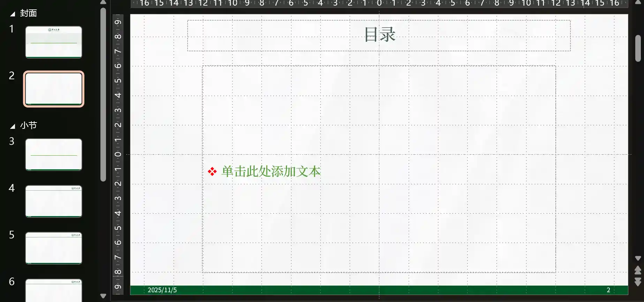Screen dimensions: 644x302
Task: Select slide 4 thumbnail
Action: click(54, 201)
